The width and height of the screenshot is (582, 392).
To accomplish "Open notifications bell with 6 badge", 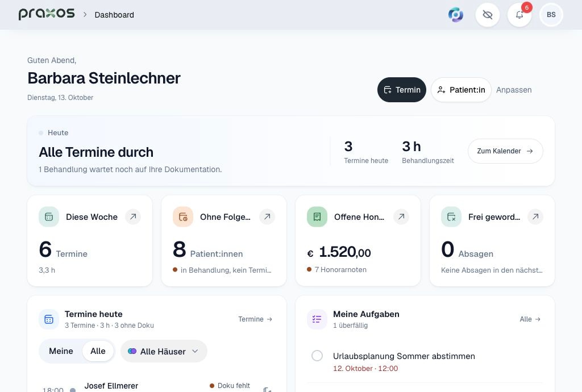I will (x=519, y=15).
